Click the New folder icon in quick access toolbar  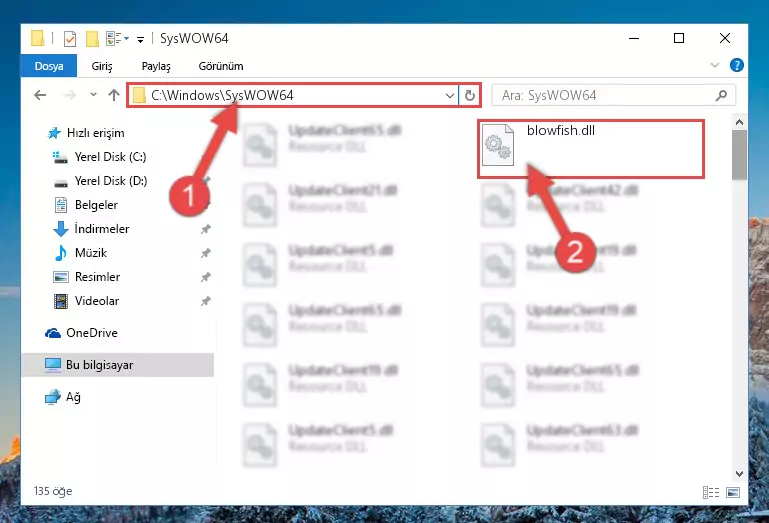pyautogui.click(x=92, y=38)
